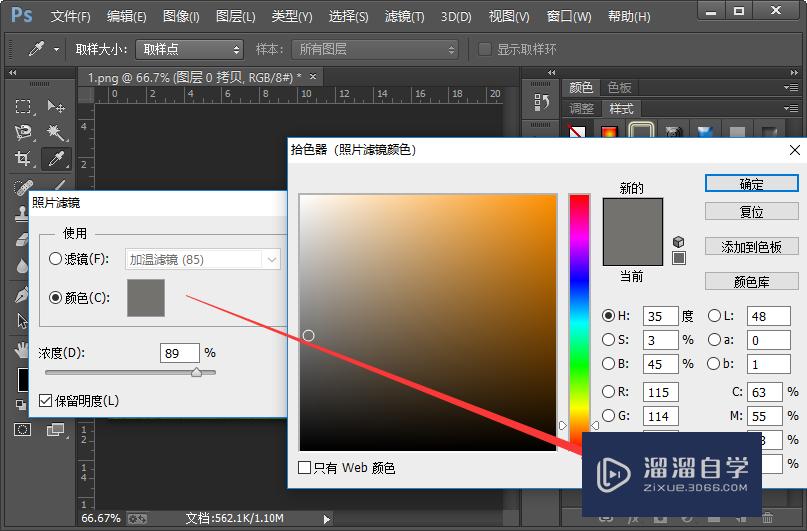Open the 窗口(W) menu
The height and width of the screenshot is (531, 807).
click(569, 16)
